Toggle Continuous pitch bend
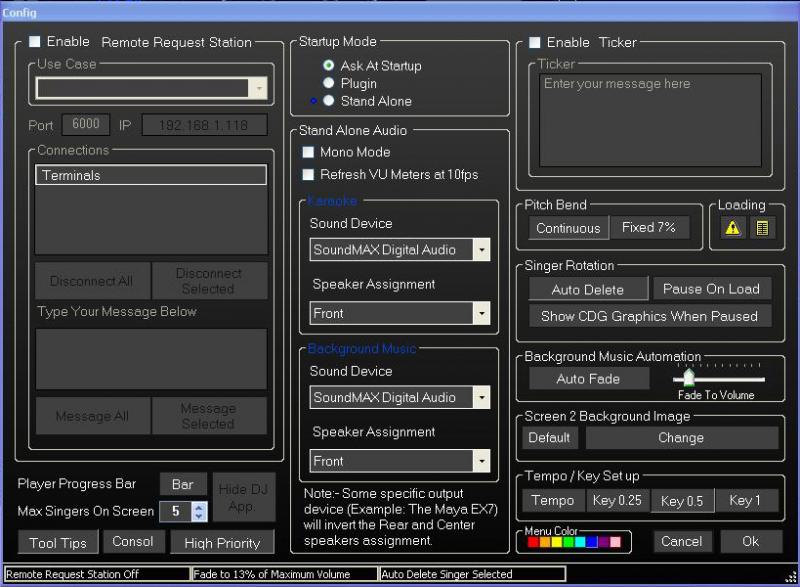 (568, 228)
